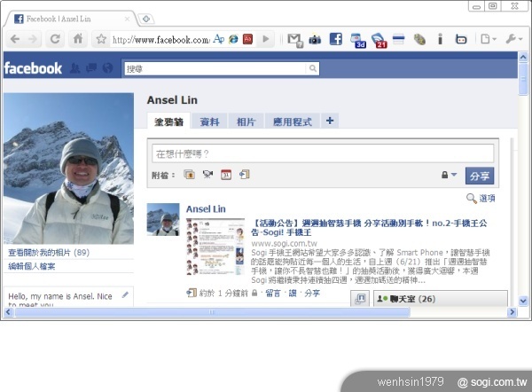Bookmark this page with the star icon
The image size is (532, 392).
click(x=101, y=39)
